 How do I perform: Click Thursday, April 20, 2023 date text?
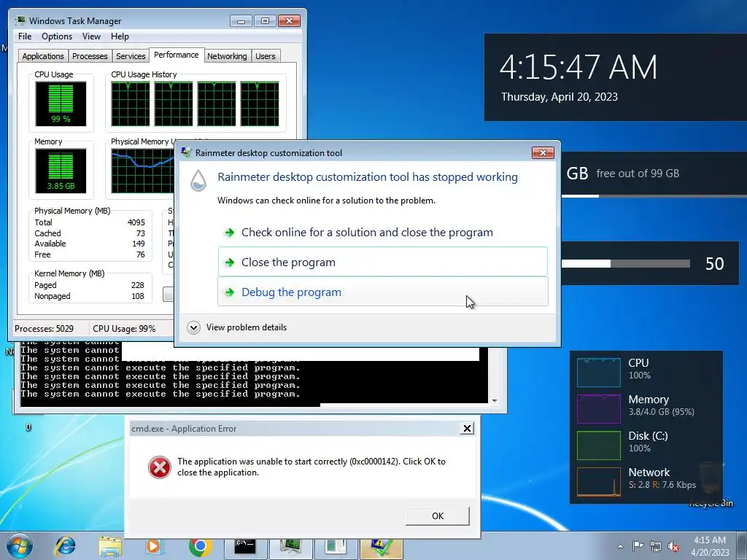560,97
